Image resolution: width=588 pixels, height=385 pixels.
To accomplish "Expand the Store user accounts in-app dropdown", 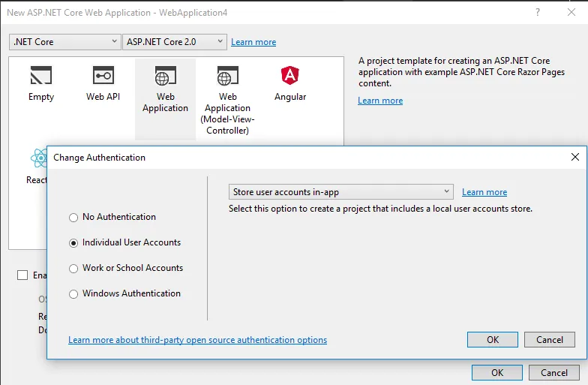I will [x=340, y=192].
